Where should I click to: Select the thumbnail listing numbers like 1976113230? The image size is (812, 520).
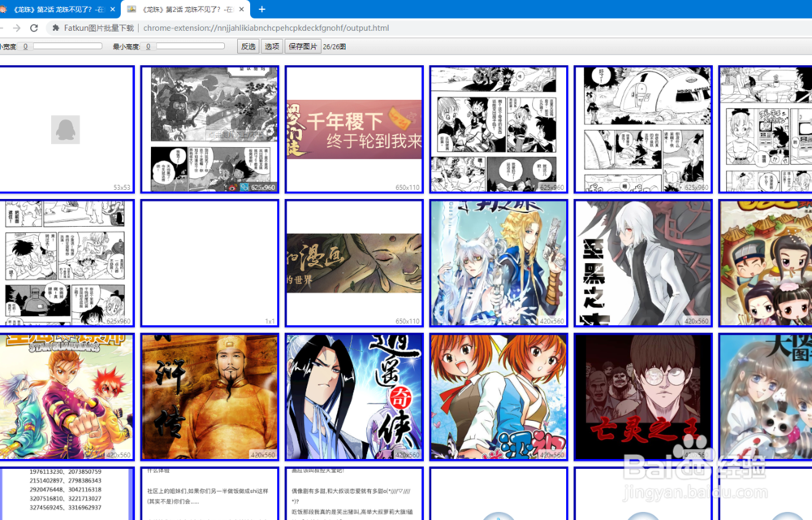[x=66, y=493]
